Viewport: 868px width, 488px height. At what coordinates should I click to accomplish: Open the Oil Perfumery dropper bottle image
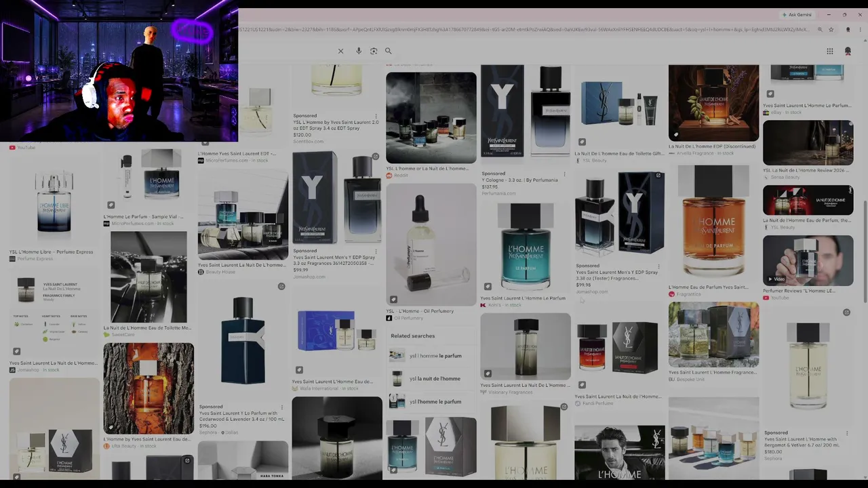coord(431,245)
